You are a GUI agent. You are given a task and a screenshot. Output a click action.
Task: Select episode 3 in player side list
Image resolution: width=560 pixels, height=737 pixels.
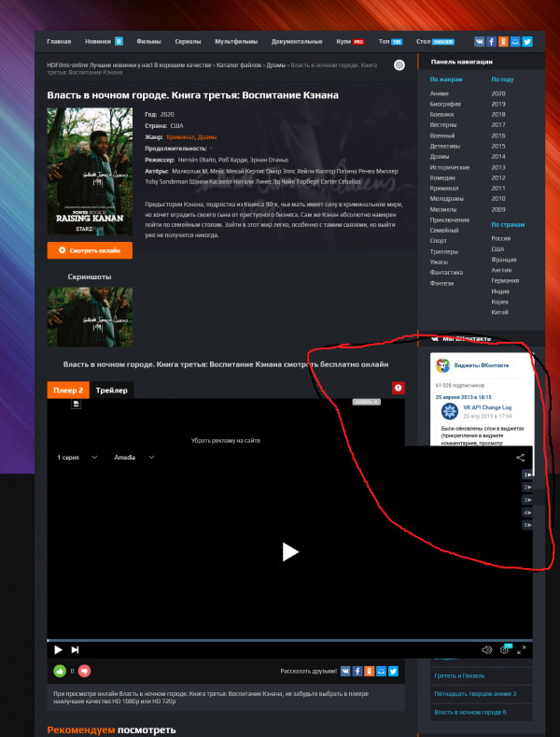click(x=527, y=500)
